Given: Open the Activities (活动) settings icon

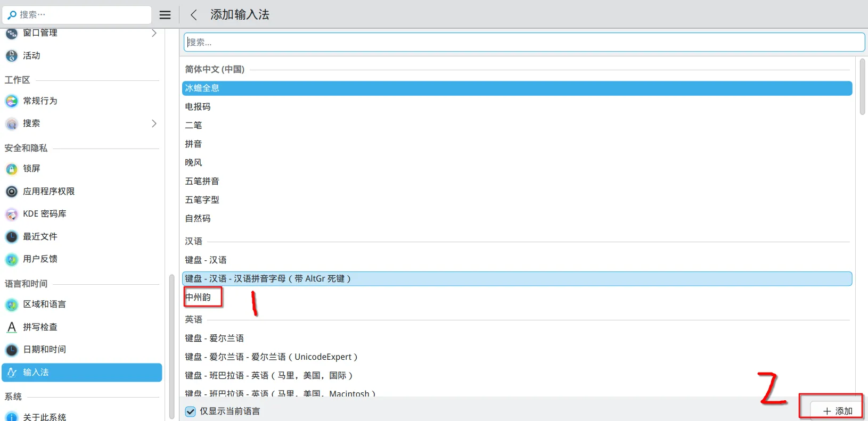Looking at the screenshot, I should tap(12, 56).
